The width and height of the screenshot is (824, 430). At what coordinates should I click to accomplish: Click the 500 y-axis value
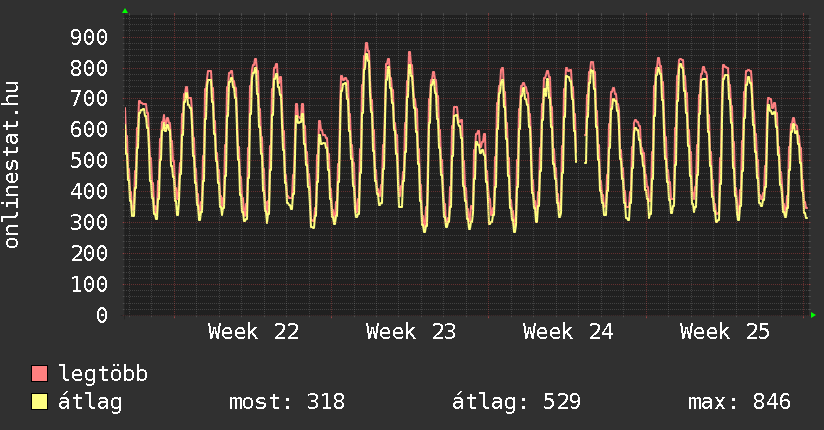tap(89, 161)
